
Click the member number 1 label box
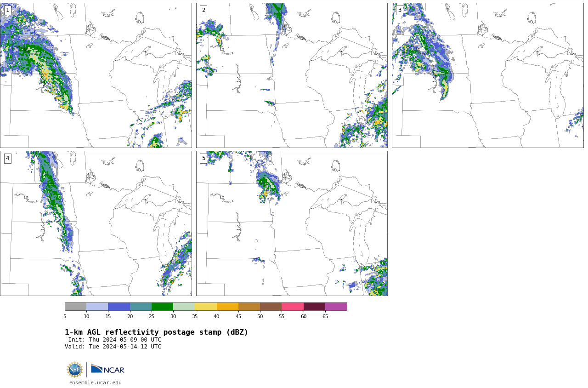pos(7,10)
